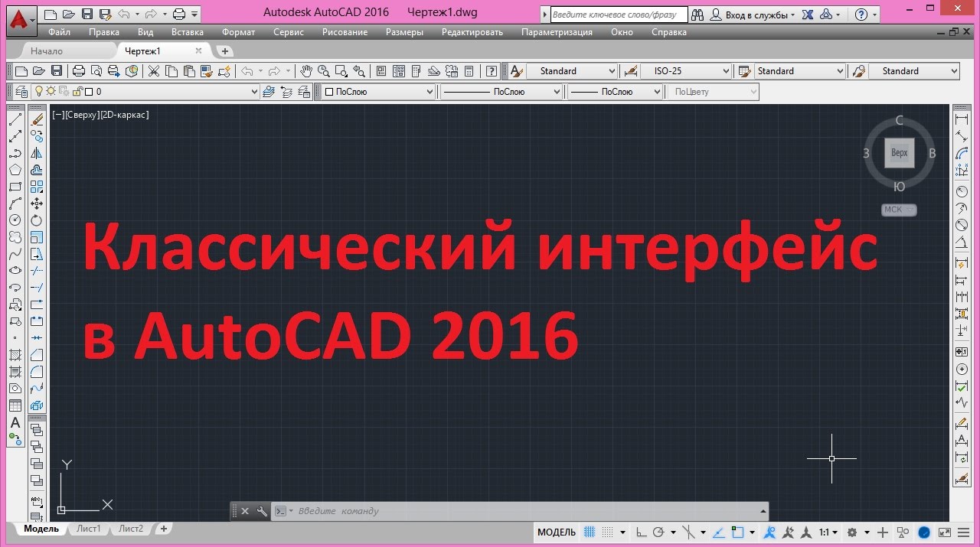Click the Save icon in Standard toolbar
The height and width of the screenshot is (547, 980).
[x=56, y=71]
